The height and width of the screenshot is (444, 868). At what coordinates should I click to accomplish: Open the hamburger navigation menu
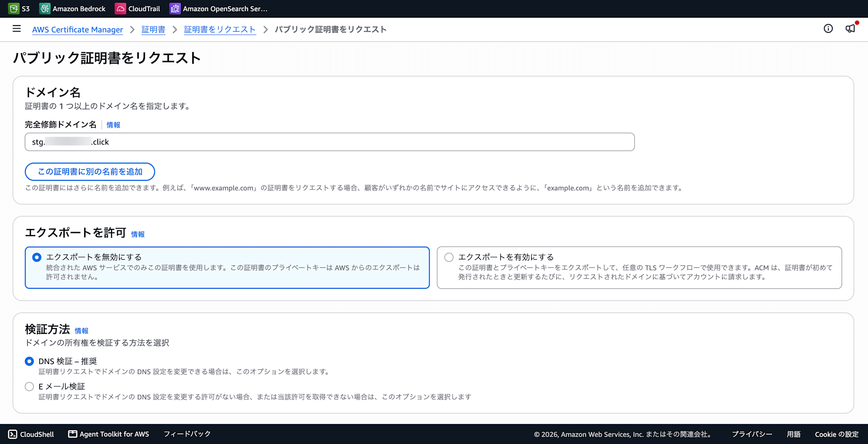click(16, 29)
